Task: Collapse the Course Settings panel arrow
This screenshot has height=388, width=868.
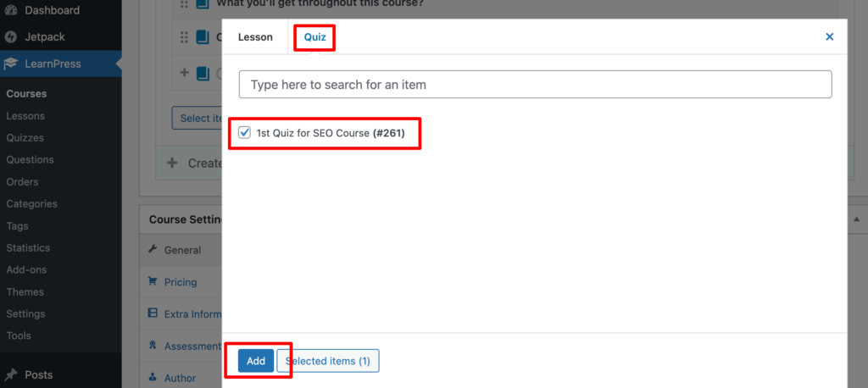Action: [x=856, y=219]
